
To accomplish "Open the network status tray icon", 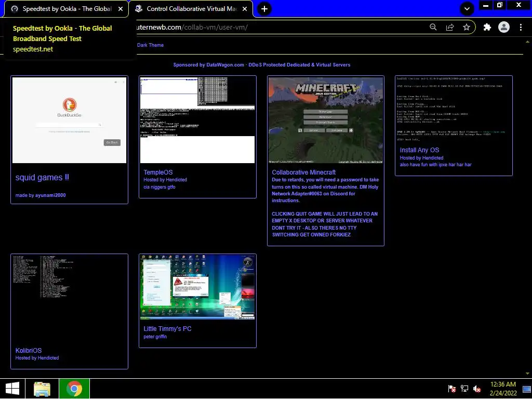I will pyautogui.click(x=464, y=389).
